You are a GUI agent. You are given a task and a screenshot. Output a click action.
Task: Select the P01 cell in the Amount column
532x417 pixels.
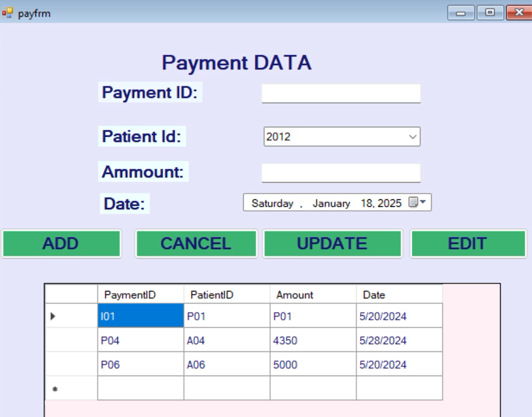(313, 316)
